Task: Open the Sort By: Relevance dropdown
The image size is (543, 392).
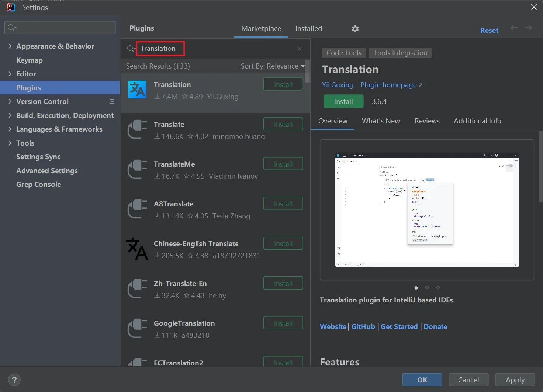Action: (273, 66)
